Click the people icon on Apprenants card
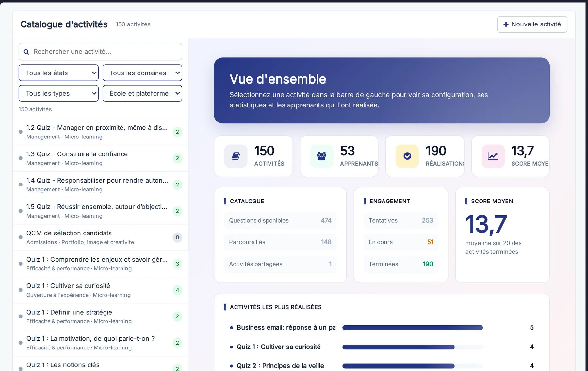 pos(322,156)
